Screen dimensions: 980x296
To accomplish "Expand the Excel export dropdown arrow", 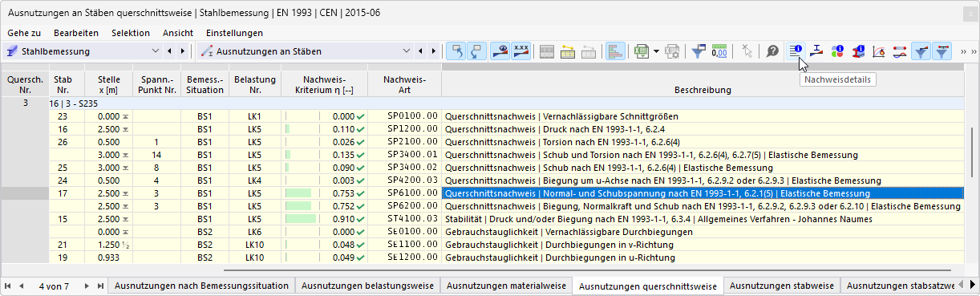I will [x=656, y=51].
